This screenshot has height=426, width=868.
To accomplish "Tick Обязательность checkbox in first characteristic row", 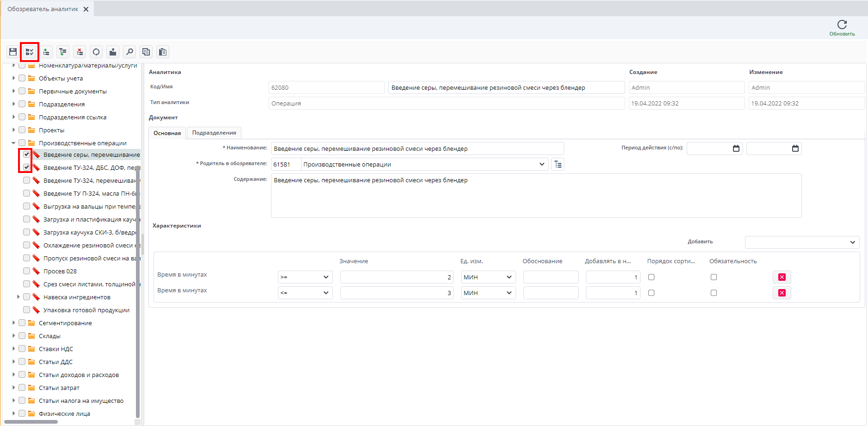I will [x=714, y=277].
